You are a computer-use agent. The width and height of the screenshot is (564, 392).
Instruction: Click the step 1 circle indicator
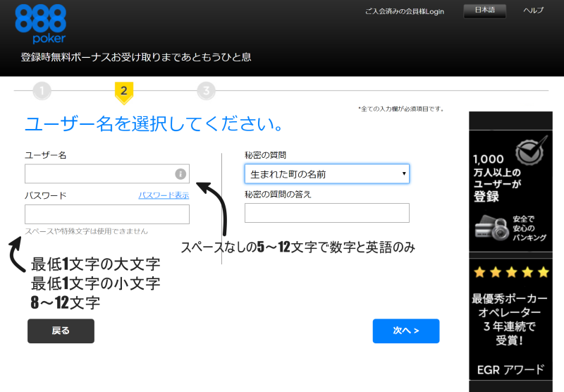(x=42, y=90)
